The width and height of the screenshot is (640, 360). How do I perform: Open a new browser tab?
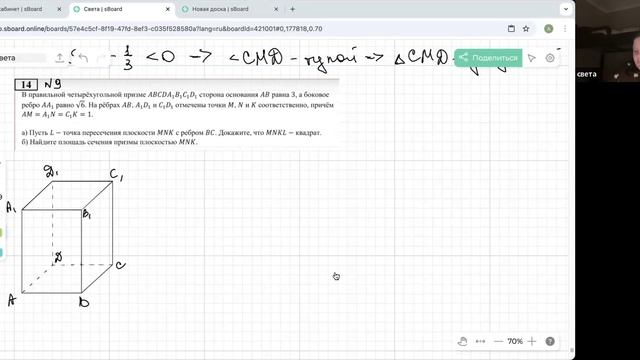[292, 9]
